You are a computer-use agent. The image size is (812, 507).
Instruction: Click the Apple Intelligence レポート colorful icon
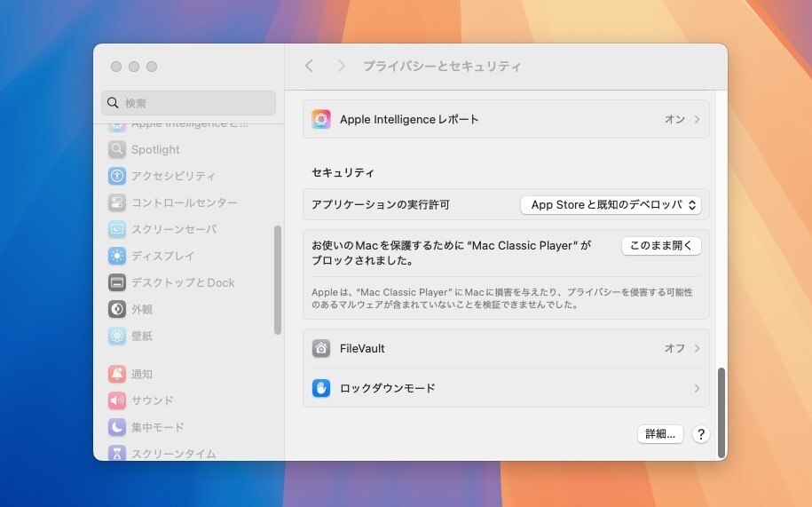point(321,119)
